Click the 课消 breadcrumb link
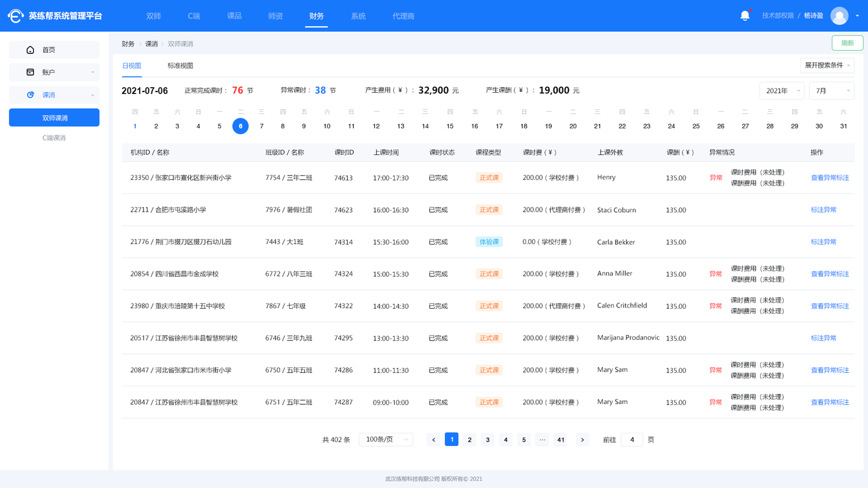The width and height of the screenshot is (868, 488). [x=151, y=44]
